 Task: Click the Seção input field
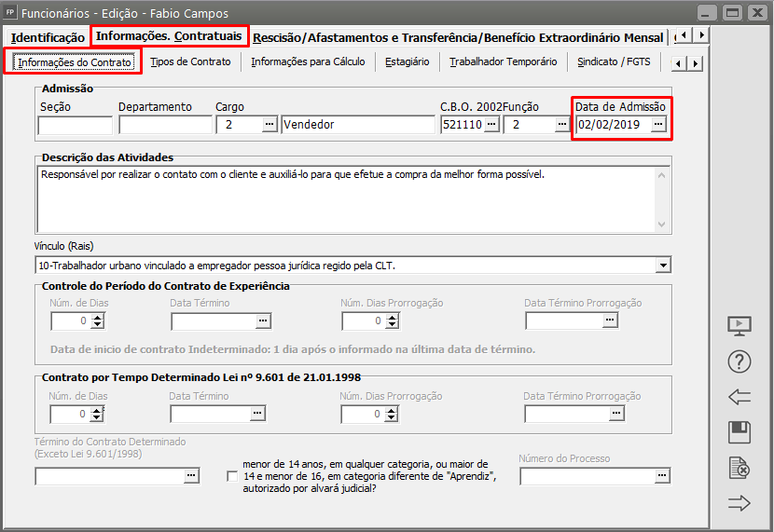point(75,125)
